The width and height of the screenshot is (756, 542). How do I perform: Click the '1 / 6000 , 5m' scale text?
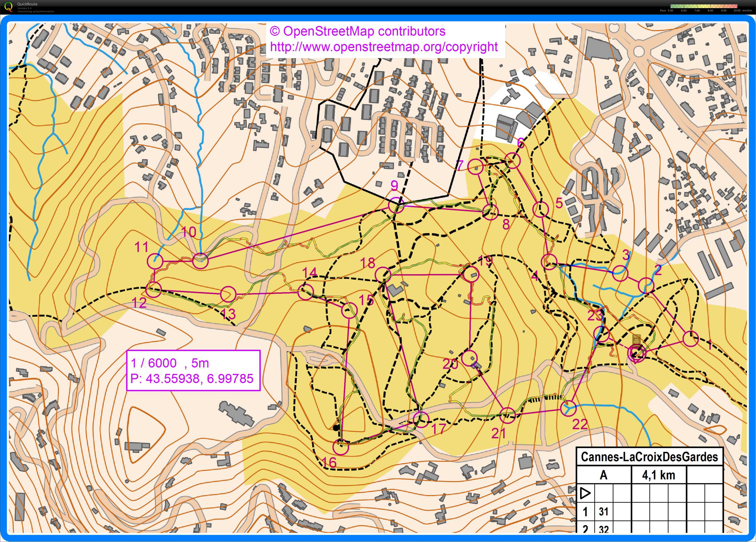point(170,363)
